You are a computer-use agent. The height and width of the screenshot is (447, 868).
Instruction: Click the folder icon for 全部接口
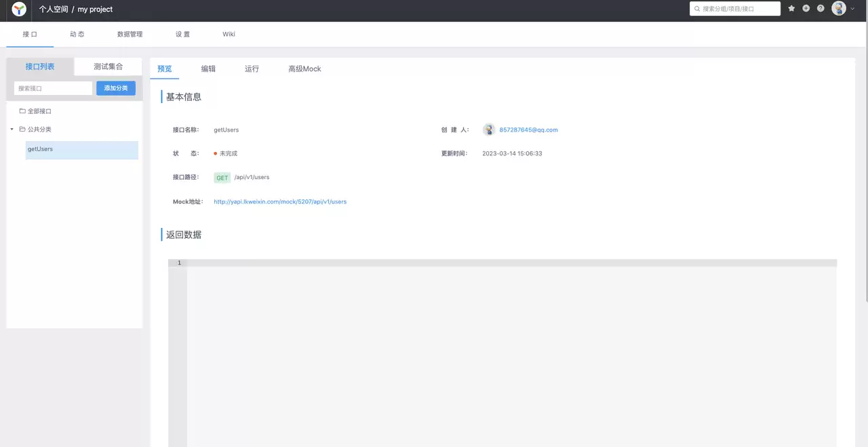[x=22, y=111]
